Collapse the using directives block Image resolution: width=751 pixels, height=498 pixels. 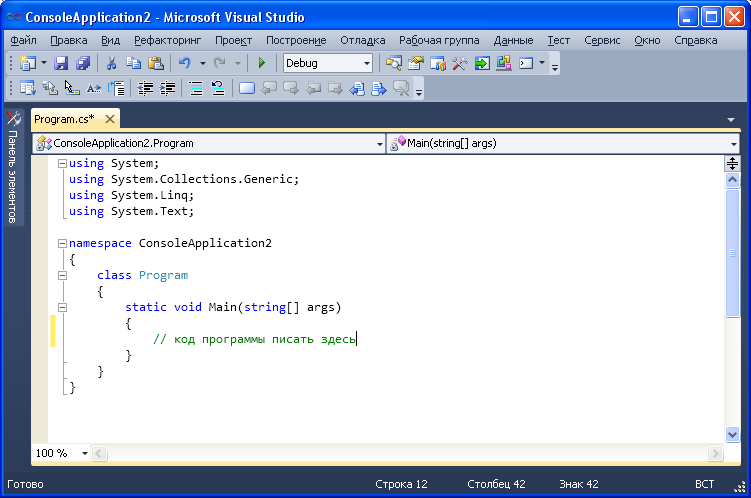click(62, 163)
